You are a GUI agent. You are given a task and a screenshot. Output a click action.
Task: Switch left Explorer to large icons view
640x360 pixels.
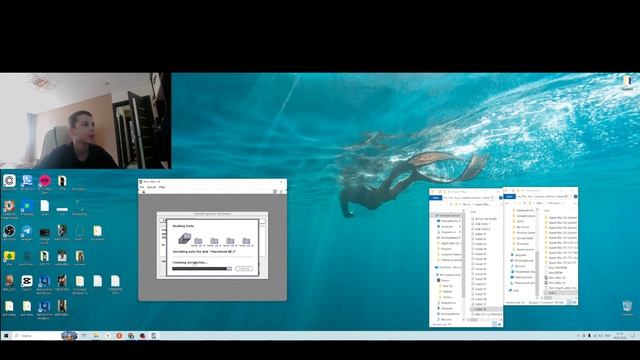pos(500,324)
